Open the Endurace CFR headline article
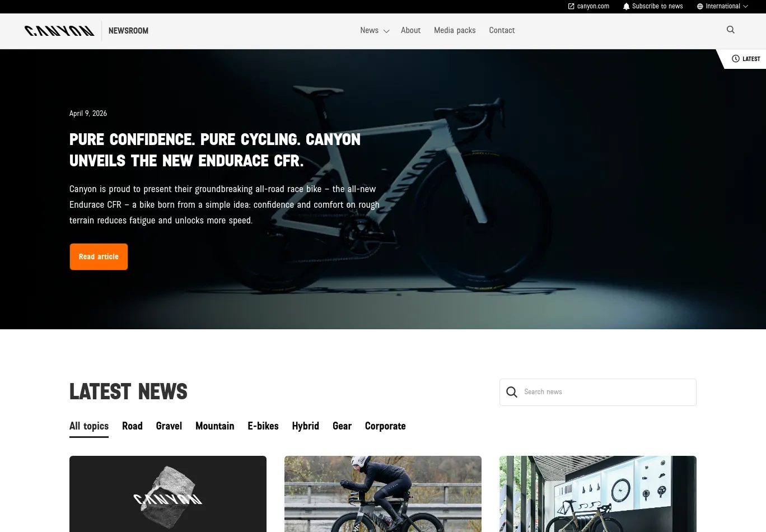The width and height of the screenshot is (766, 532). (x=215, y=150)
